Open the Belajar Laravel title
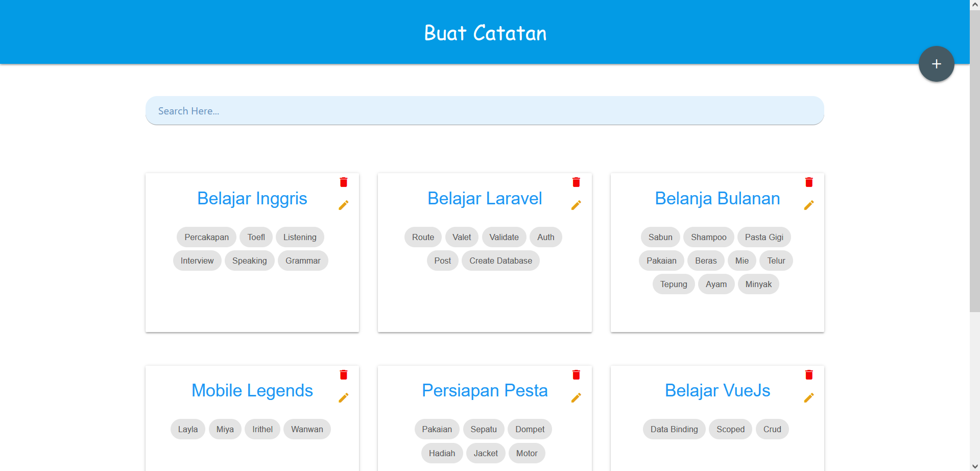980x471 pixels. coord(485,198)
